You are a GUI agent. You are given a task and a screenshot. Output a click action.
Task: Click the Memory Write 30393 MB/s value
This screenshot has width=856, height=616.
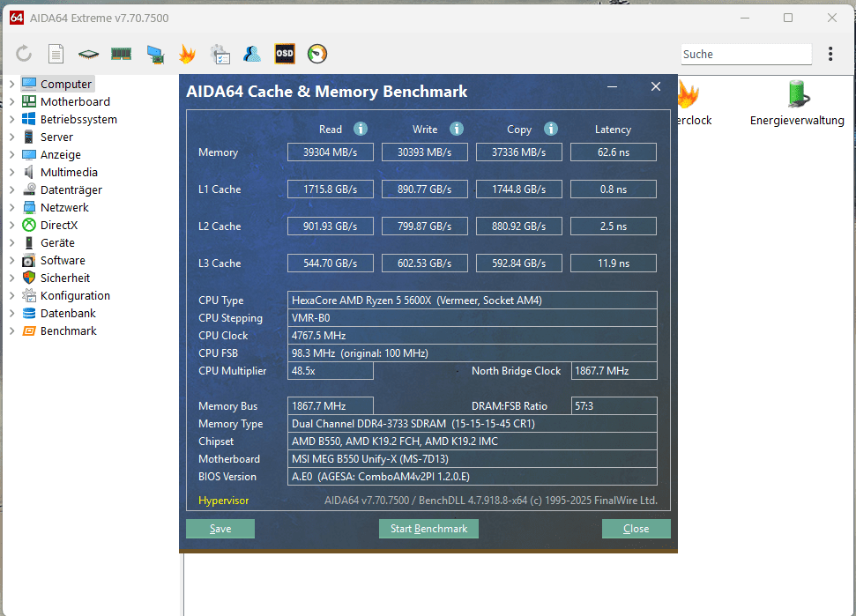click(424, 152)
